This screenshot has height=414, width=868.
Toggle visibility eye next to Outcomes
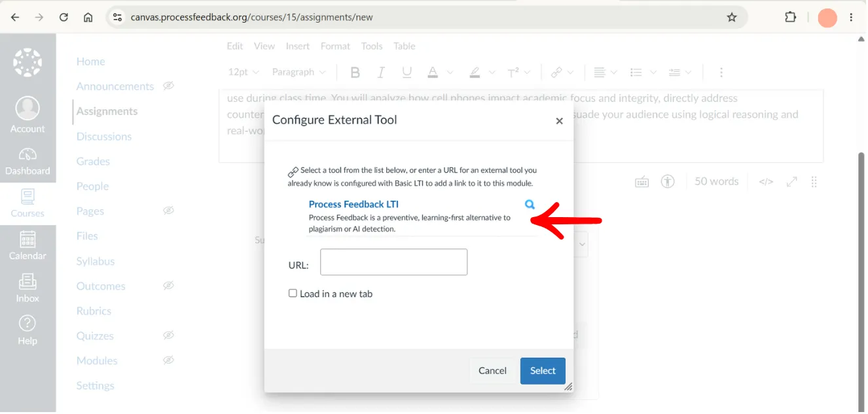pos(168,286)
